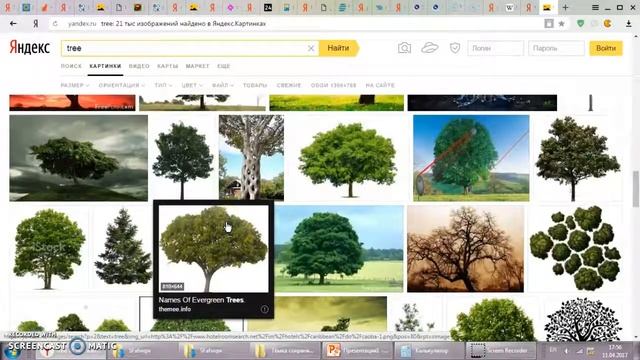Image resolution: width=640 pixels, height=360 pixels.
Task: Open PowerPoint presentation in the taskbar
Action: 357,350
